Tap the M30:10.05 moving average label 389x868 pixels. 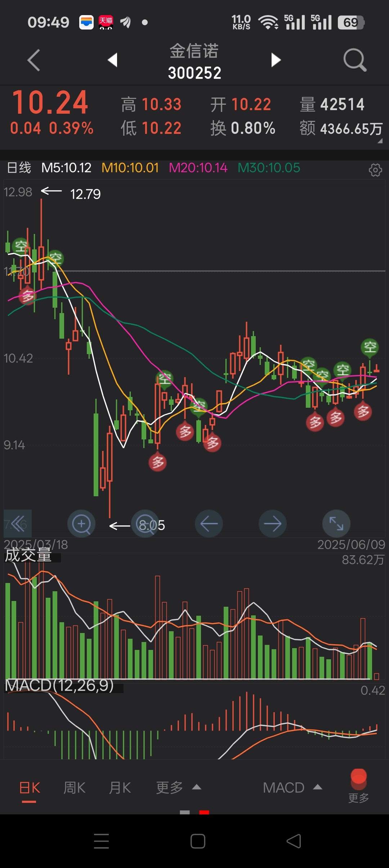269,168
